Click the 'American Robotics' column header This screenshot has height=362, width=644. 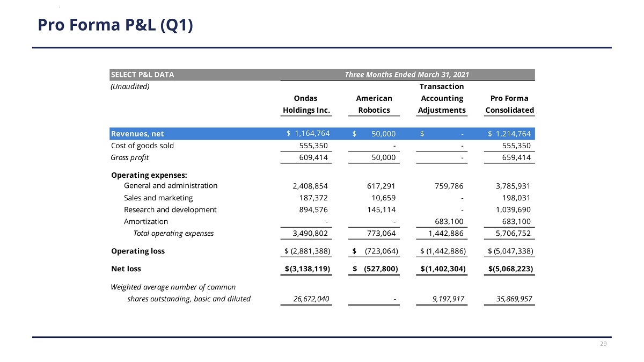(x=374, y=104)
